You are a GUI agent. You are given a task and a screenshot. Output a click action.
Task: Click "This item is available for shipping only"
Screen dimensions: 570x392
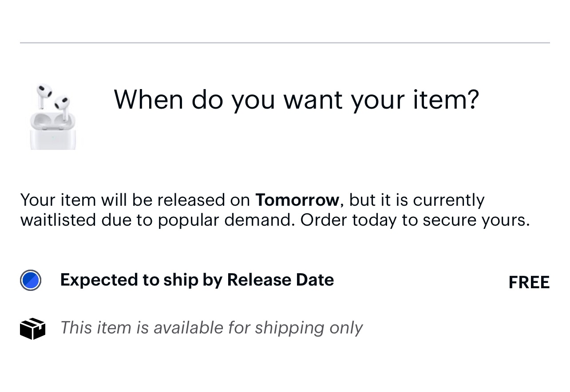coord(211,328)
